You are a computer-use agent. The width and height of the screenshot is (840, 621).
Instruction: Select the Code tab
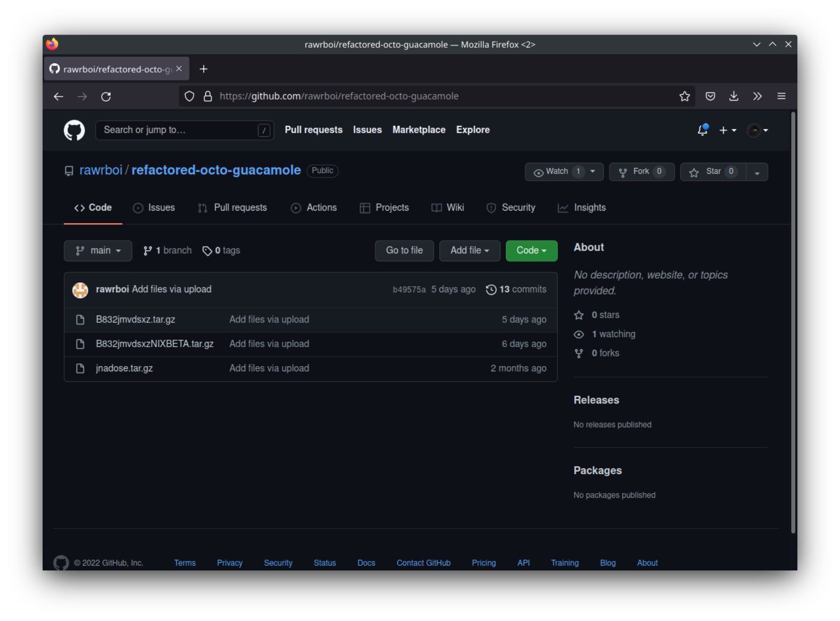point(93,208)
